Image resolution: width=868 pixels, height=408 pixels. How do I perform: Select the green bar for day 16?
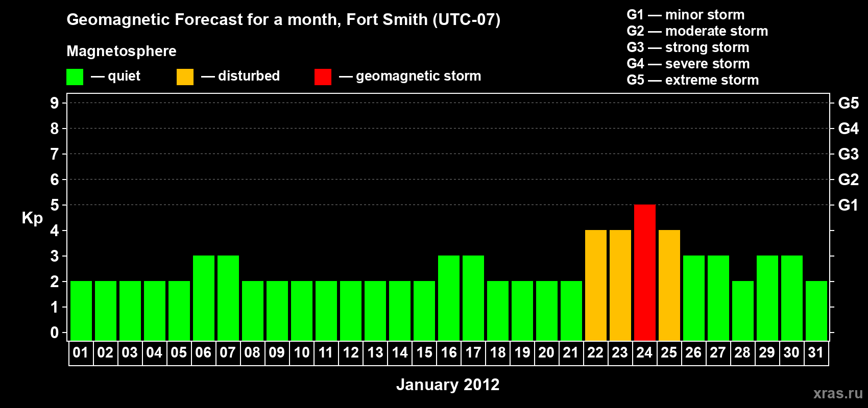pos(449,298)
